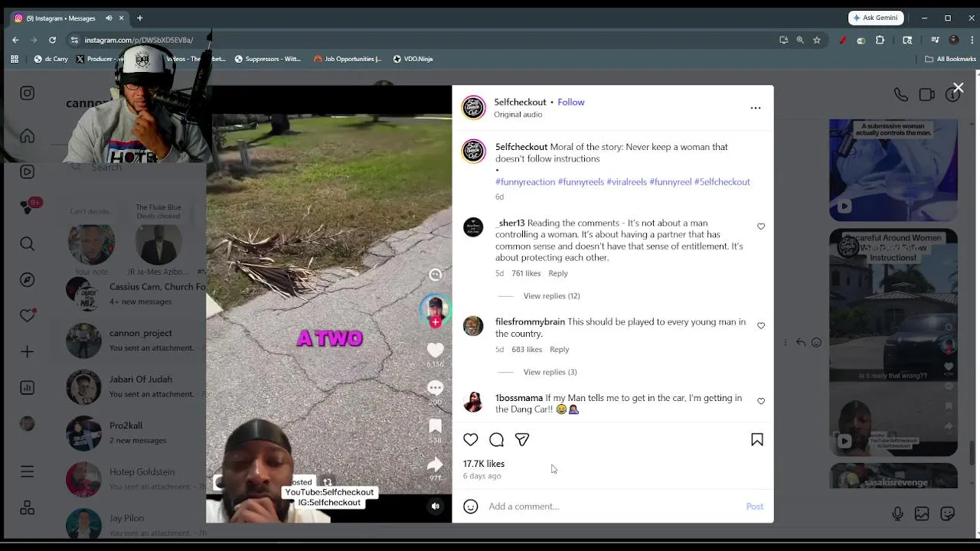980x551 pixels.
Task: Create new post plus icon
Action: (28, 352)
